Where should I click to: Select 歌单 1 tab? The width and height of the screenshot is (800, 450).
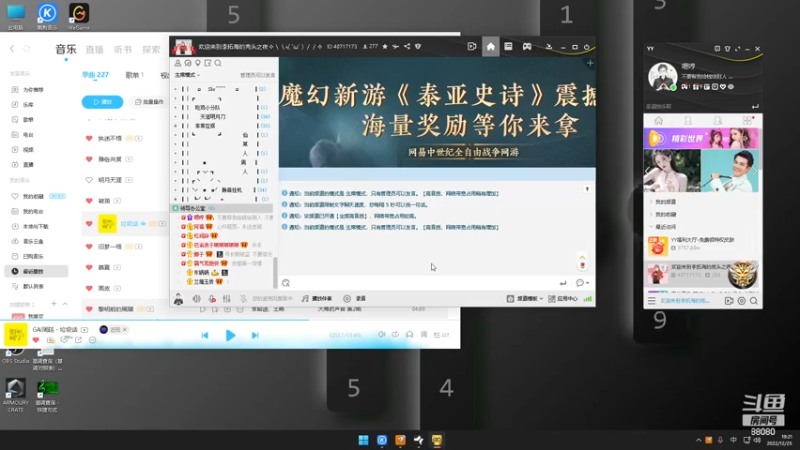coord(135,75)
